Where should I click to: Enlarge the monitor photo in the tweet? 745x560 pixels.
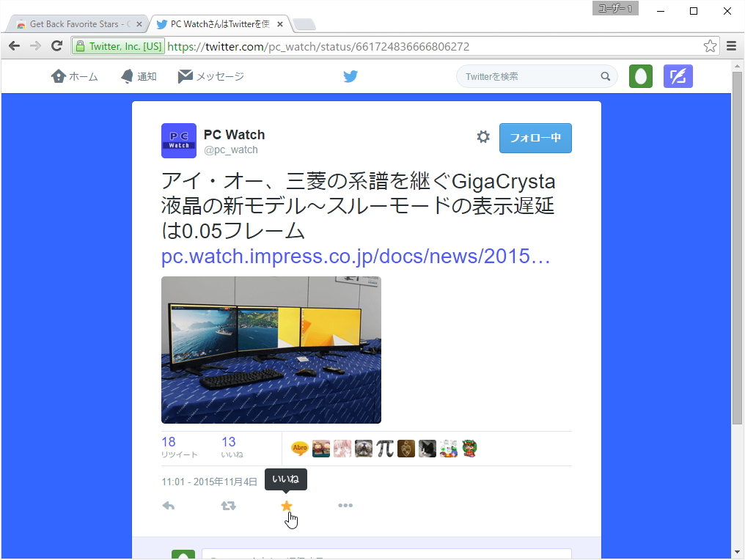pyautogui.click(x=271, y=350)
